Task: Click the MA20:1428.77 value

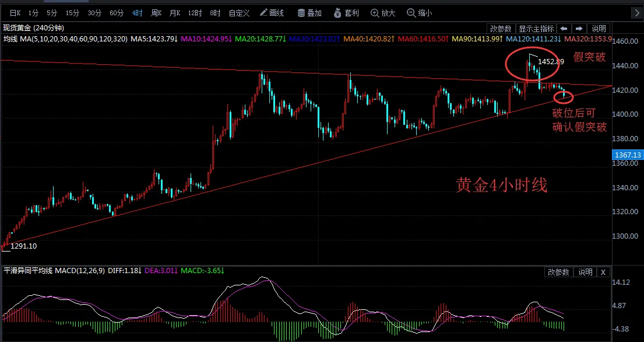Action: point(261,39)
